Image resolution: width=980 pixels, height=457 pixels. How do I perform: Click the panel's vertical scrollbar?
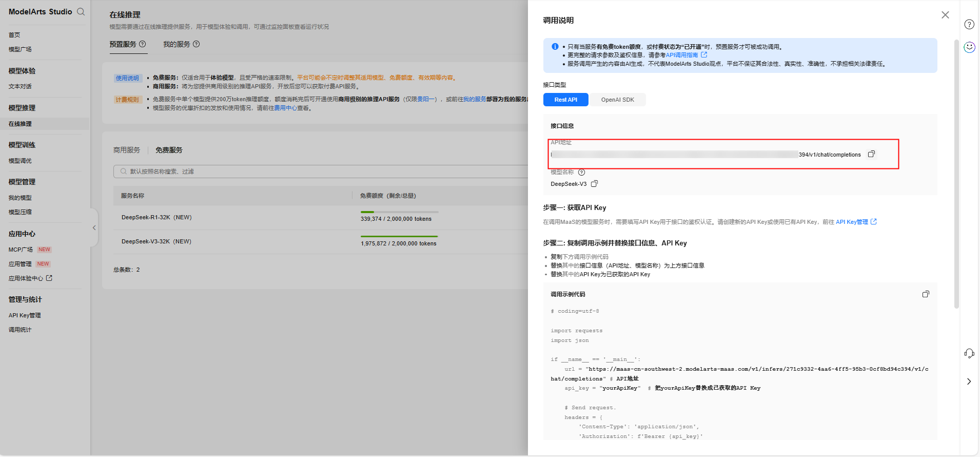click(956, 175)
